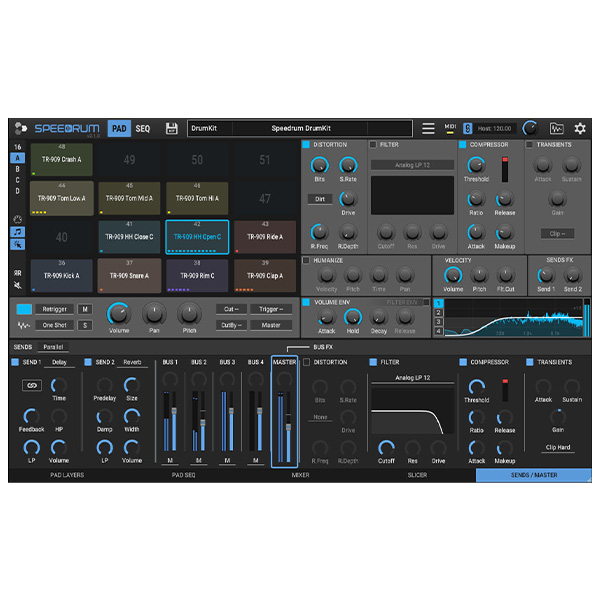Click the pad Volume knob

click(x=119, y=314)
